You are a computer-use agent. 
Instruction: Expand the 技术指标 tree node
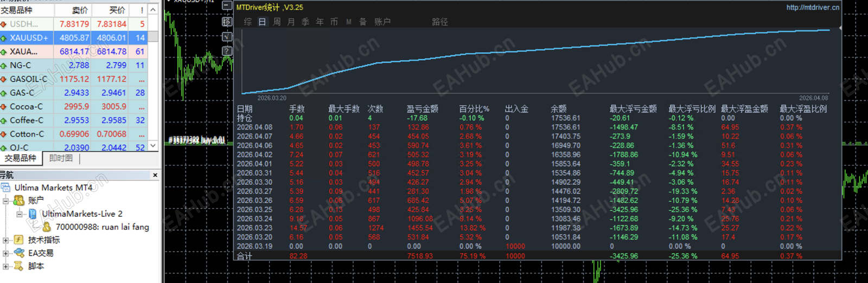(x=6, y=240)
